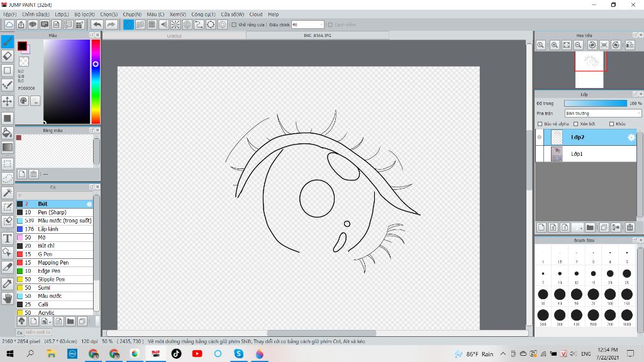Select the Brush tool
Viewport: 644px width, 362px height.
(x=8, y=41)
